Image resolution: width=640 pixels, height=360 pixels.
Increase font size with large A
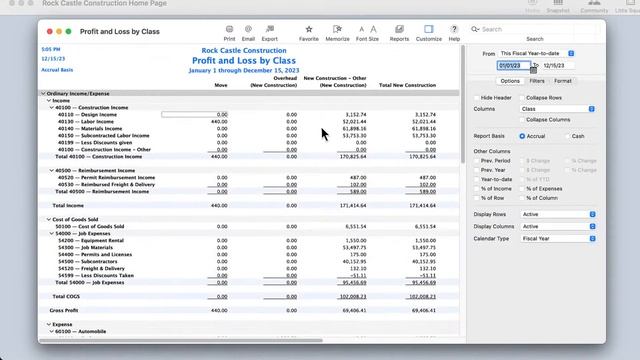(373, 29)
